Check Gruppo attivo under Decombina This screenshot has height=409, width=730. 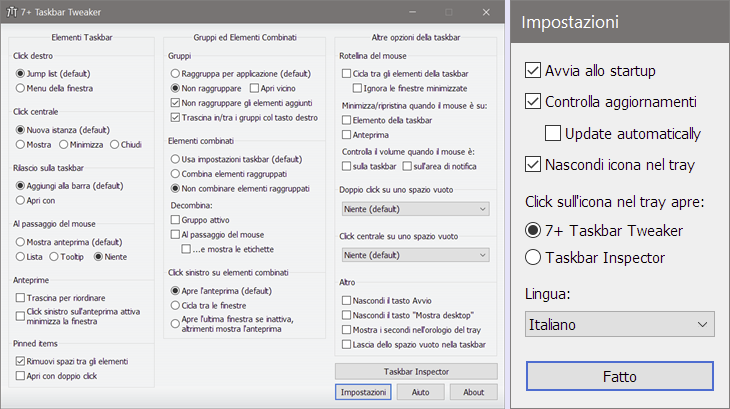[175, 220]
